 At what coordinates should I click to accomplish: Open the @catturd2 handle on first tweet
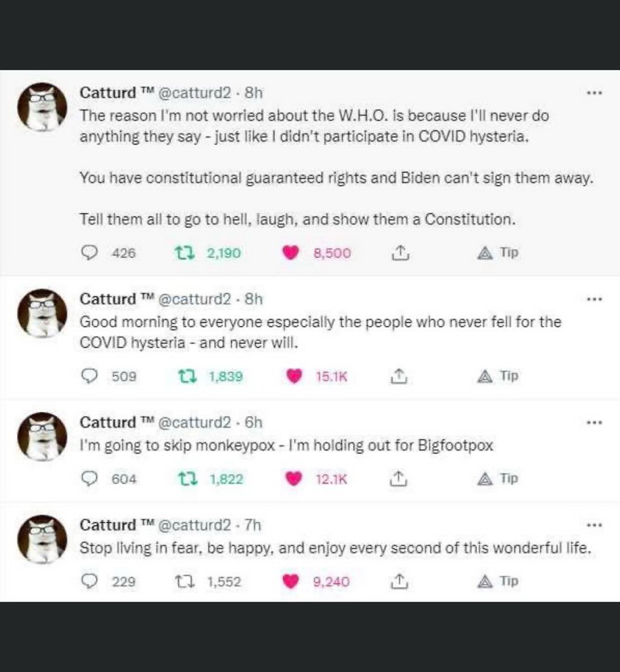[x=196, y=93]
